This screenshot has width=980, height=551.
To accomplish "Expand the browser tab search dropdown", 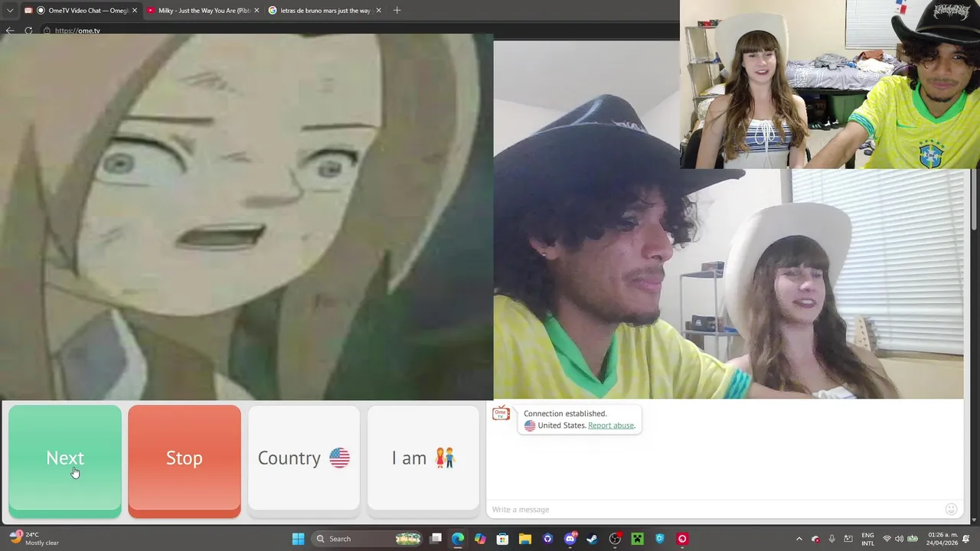I will [x=10, y=11].
